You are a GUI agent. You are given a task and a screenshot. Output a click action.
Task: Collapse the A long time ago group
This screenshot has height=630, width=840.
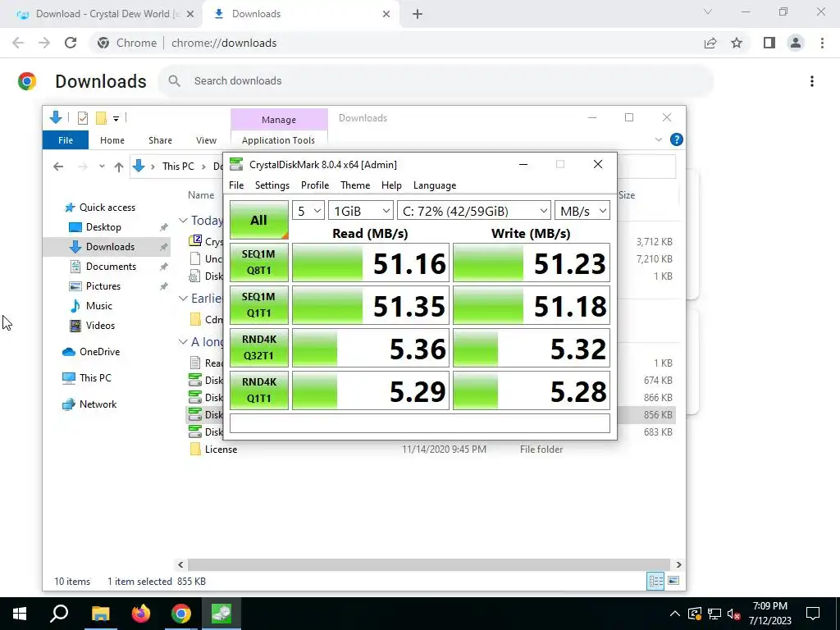183,341
